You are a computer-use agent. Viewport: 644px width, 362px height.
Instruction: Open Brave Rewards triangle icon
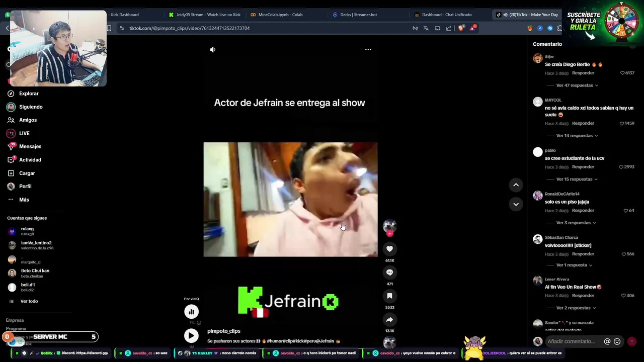click(472, 28)
